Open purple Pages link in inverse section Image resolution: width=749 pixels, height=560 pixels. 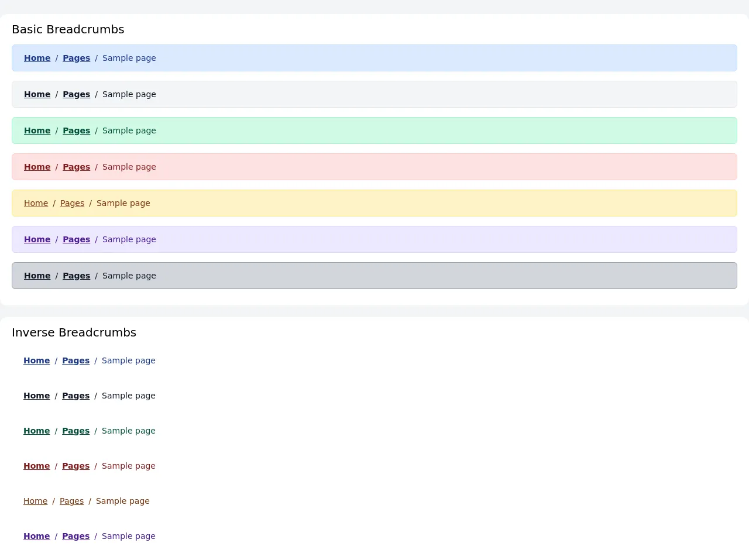pyautogui.click(x=75, y=536)
